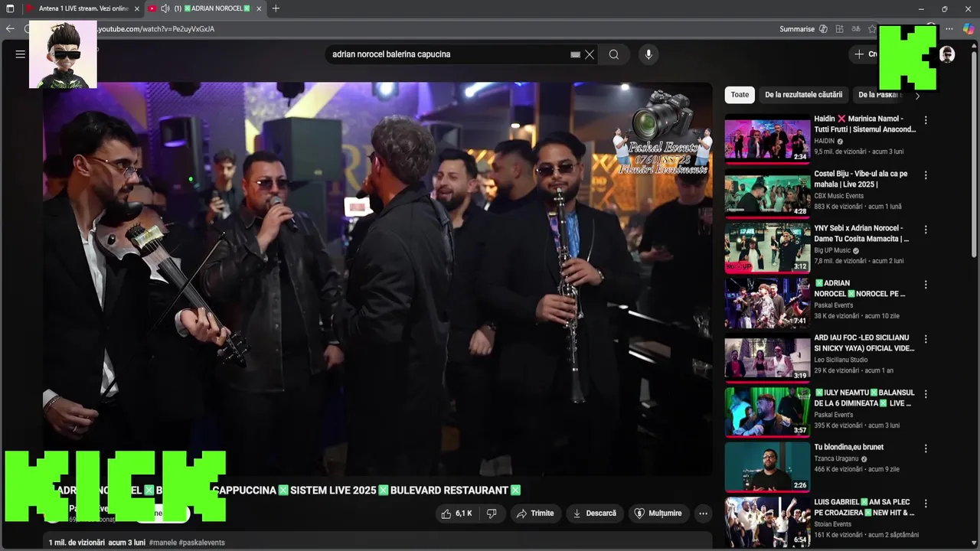Open a new browser tab
The width and height of the screenshot is (980, 551).
[x=276, y=8]
